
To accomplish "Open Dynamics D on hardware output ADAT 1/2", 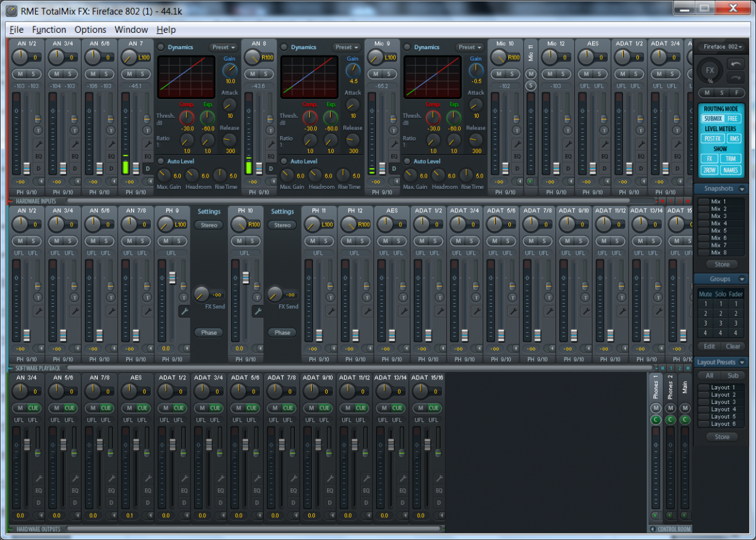I will pyautogui.click(x=185, y=502).
